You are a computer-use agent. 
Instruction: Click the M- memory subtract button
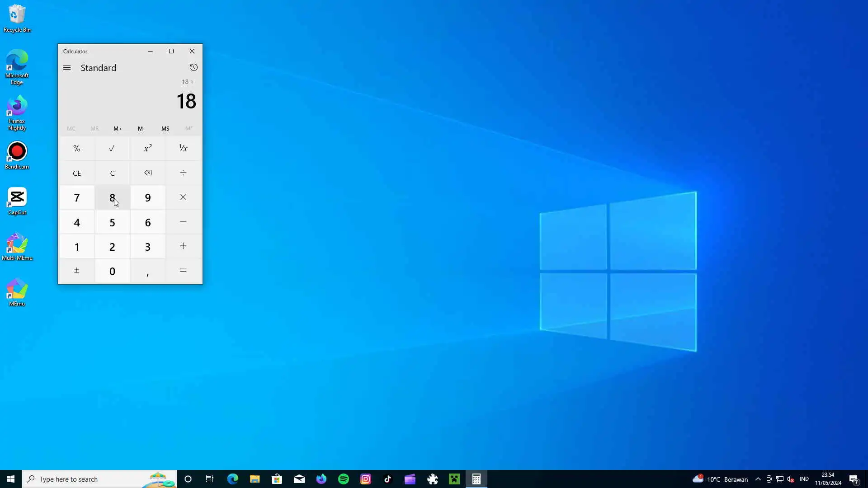click(142, 129)
